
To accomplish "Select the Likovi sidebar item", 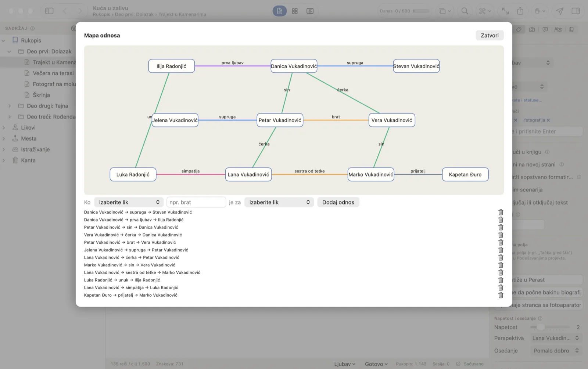I will point(28,127).
